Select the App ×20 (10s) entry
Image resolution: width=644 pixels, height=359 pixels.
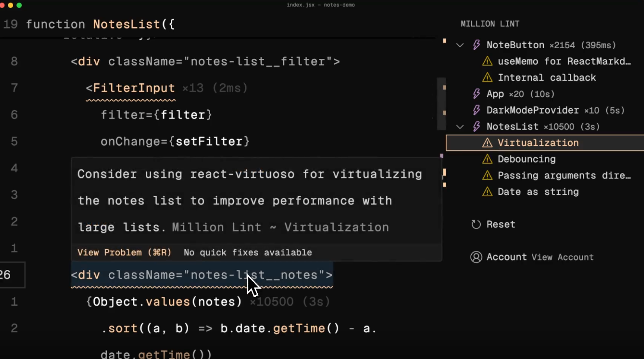pos(520,94)
